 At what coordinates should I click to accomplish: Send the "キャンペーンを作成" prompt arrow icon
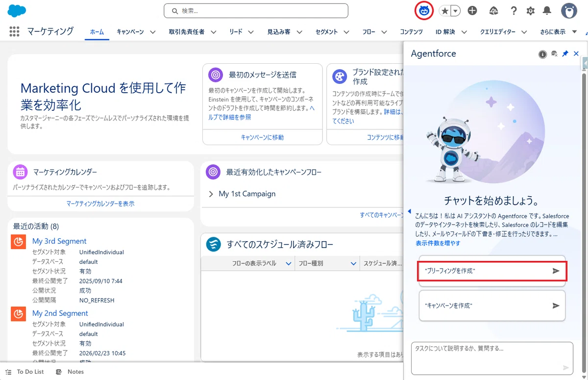[556, 305]
